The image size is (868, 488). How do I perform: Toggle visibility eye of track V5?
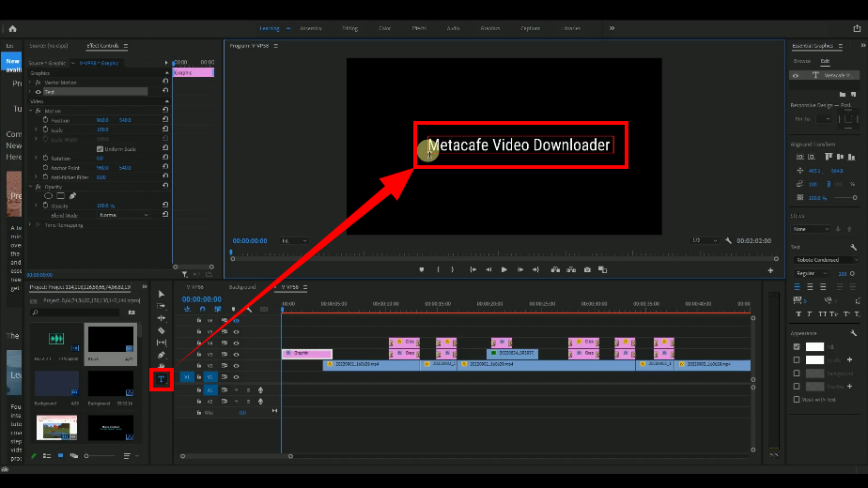(237, 332)
